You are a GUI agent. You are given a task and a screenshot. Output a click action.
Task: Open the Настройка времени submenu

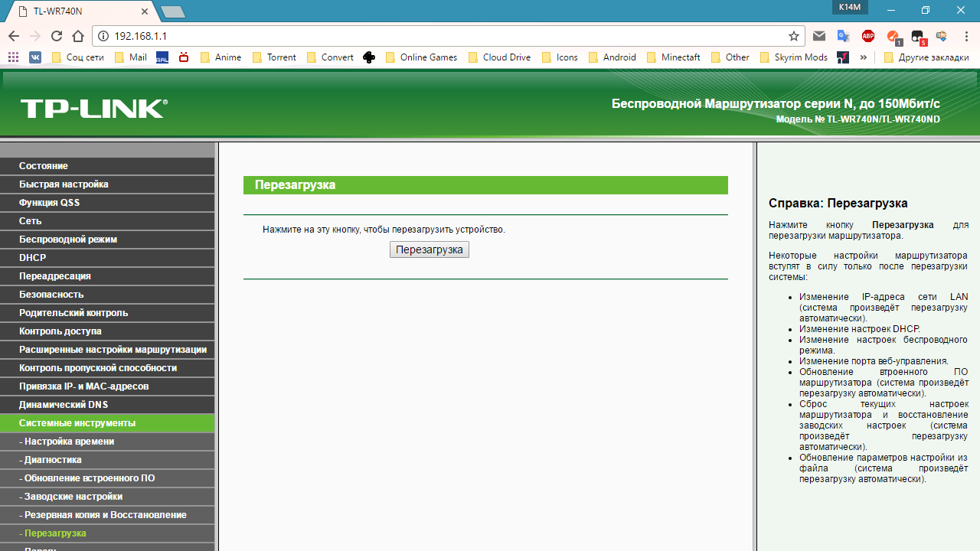point(107,442)
